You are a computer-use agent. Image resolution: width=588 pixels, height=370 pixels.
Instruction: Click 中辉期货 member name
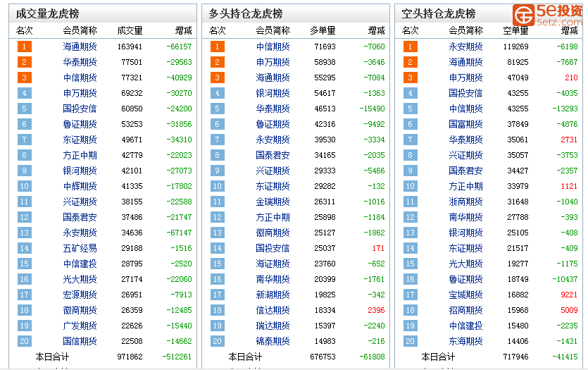(x=80, y=186)
